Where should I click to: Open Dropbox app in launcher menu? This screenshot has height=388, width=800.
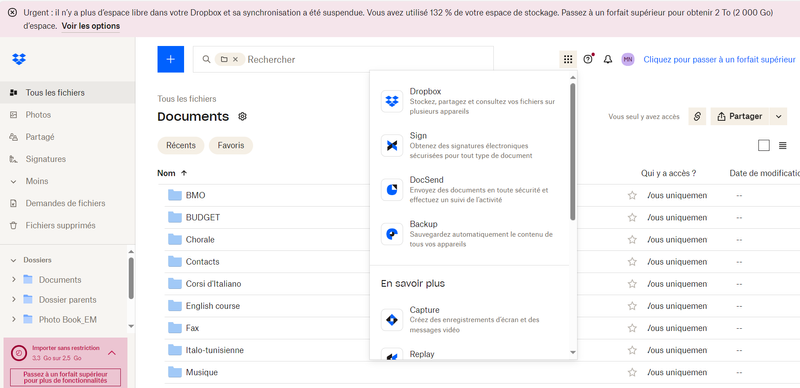click(x=469, y=101)
